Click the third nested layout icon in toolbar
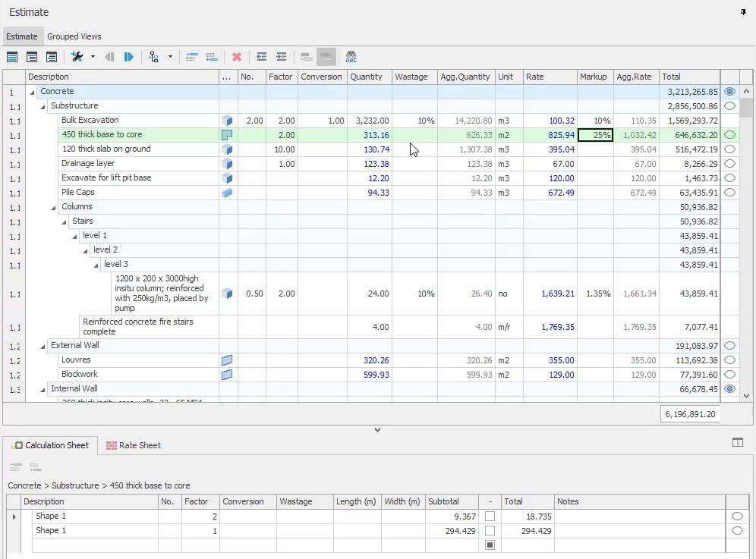This screenshot has width=756, height=559. coord(52,57)
